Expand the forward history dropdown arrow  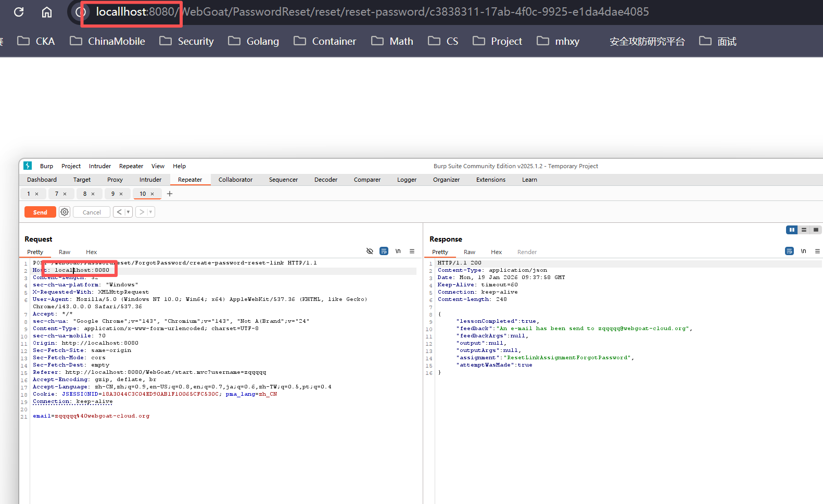[x=150, y=212]
